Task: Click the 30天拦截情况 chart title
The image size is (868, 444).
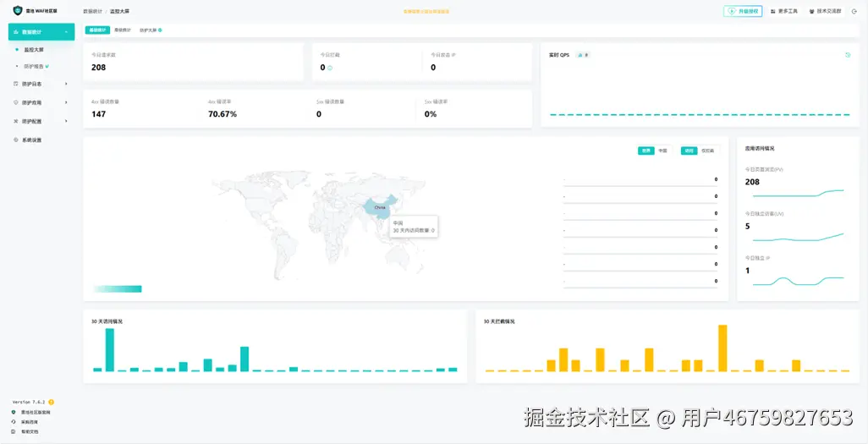Action: pyautogui.click(x=499, y=321)
